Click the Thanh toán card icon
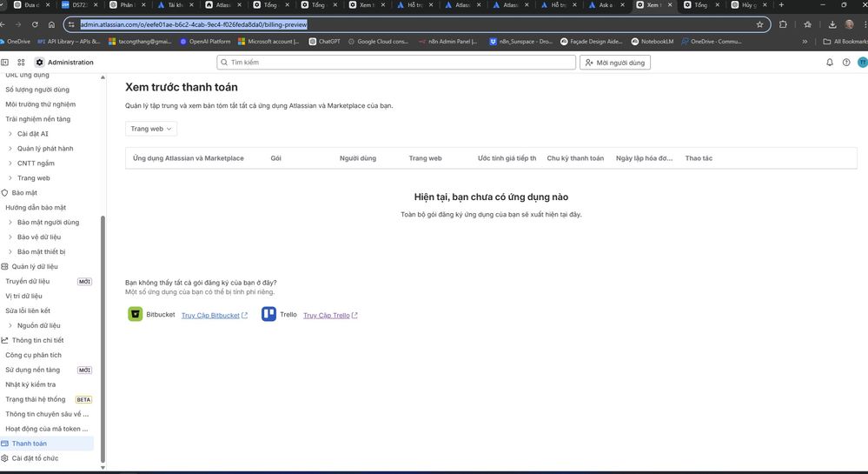868x474 pixels. pos(4,444)
